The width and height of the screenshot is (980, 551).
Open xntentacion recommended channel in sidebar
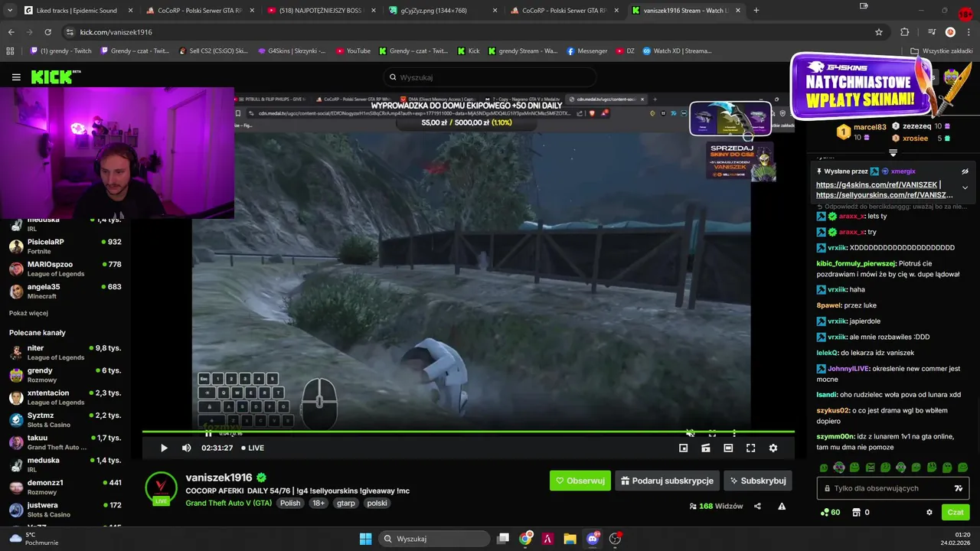(x=65, y=397)
